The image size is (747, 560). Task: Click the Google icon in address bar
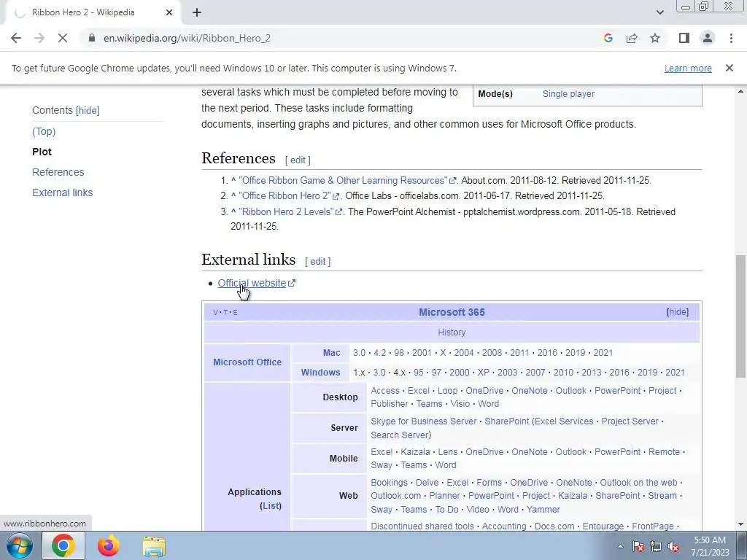point(608,38)
